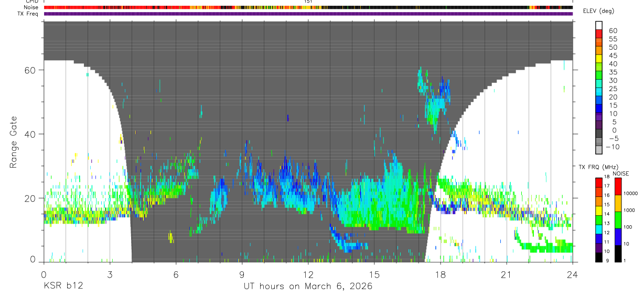This screenshot has height=297, width=644.
Task: Click the UT hours on March 6, 2026 title
Action: (308, 286)
